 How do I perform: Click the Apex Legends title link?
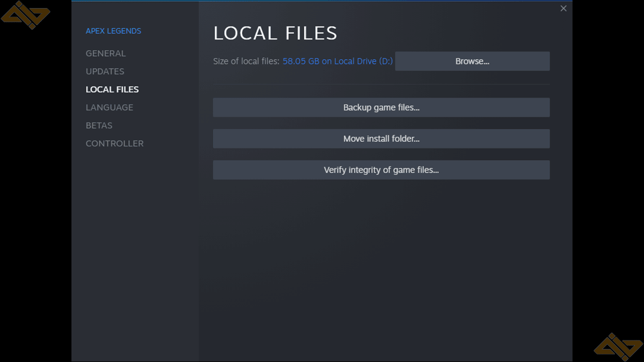point(113,31)
